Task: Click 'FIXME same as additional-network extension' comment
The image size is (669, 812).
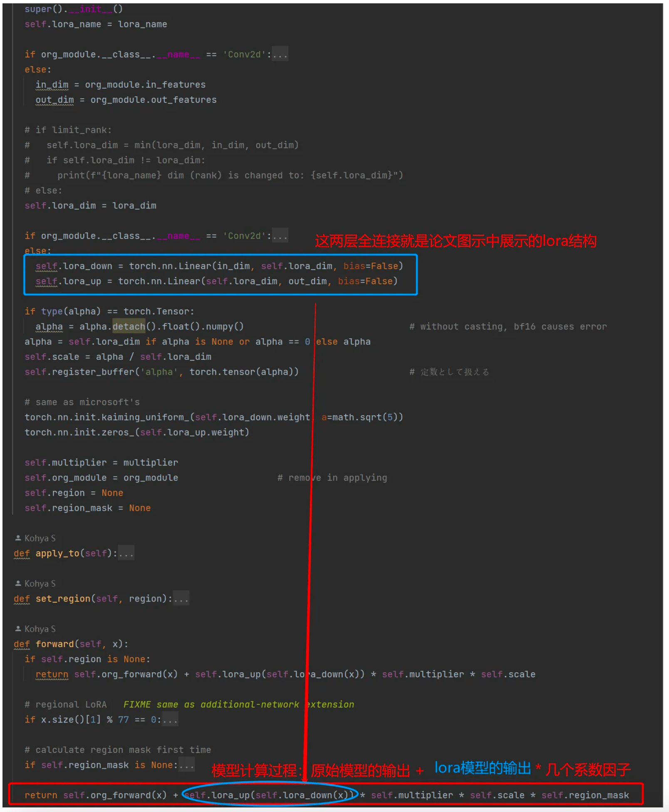Action: tap(239, 705)
